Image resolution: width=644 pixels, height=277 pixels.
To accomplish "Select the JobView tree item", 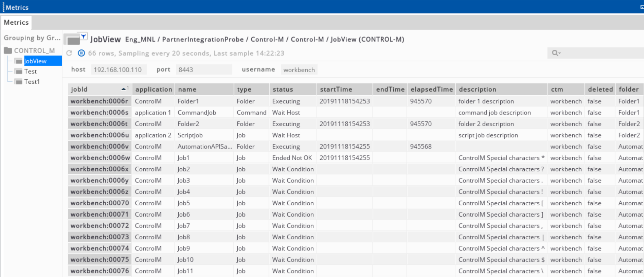I will [35, 61].
